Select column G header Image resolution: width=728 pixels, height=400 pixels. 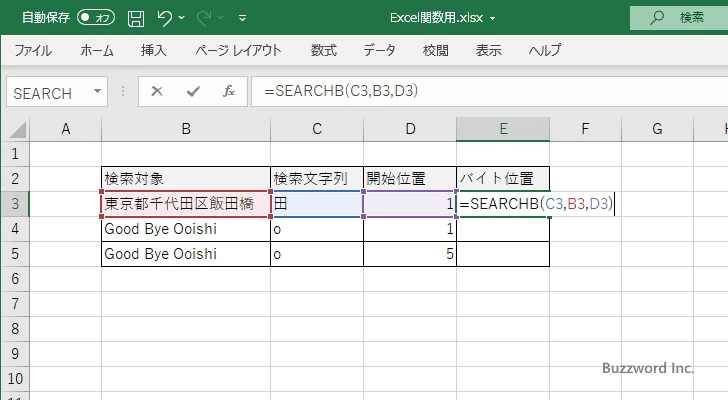(657, 129)
